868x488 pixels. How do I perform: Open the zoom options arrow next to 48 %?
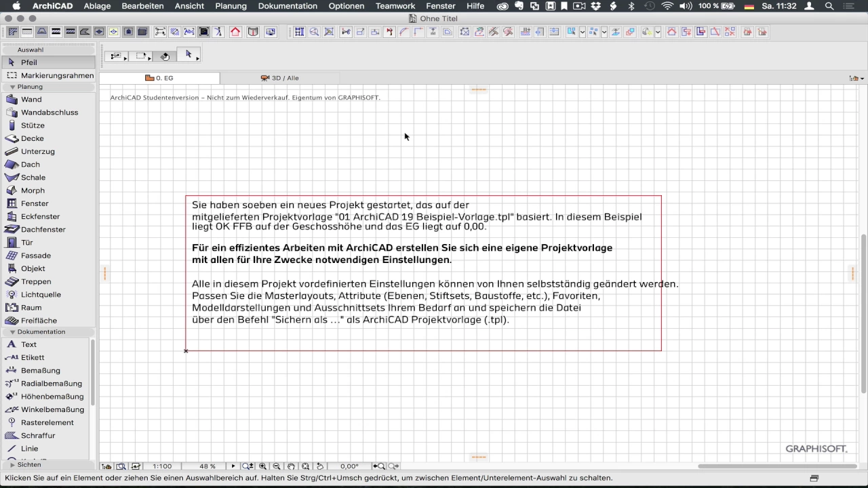(x=233, y=466)
